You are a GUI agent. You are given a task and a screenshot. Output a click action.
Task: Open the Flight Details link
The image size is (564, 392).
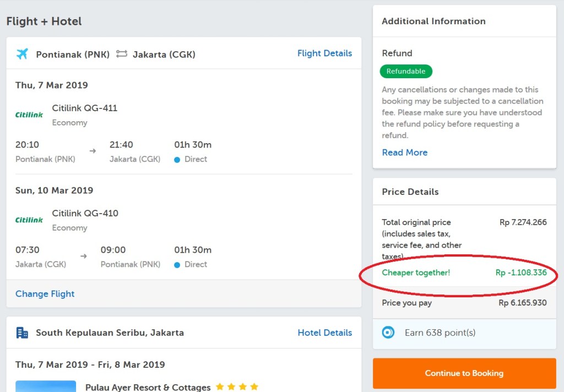coord(324,53)
